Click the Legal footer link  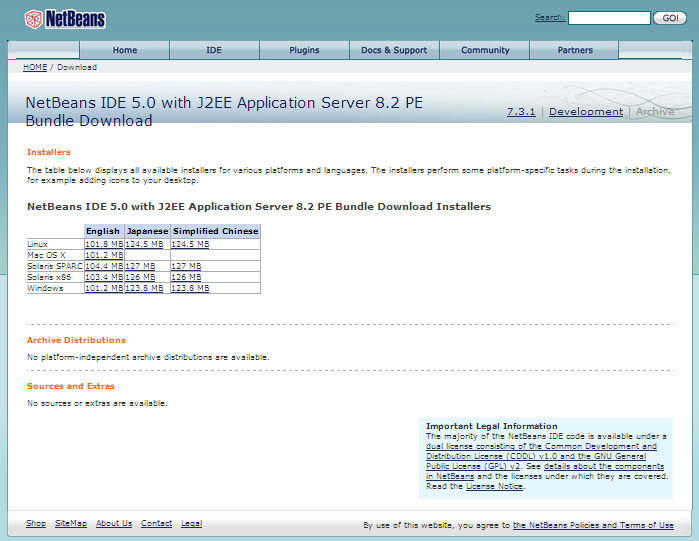tap(192, 523)
